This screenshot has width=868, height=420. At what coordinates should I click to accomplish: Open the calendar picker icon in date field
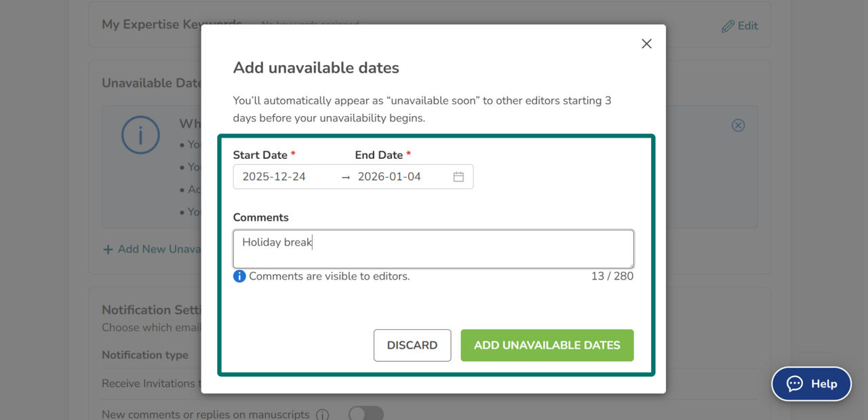click(x=458, y=176)
